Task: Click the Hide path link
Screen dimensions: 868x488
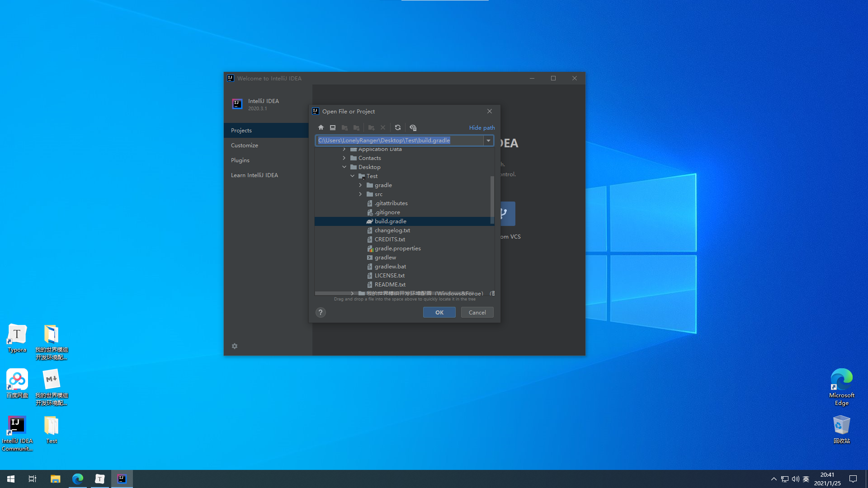Action: (481, 127)
